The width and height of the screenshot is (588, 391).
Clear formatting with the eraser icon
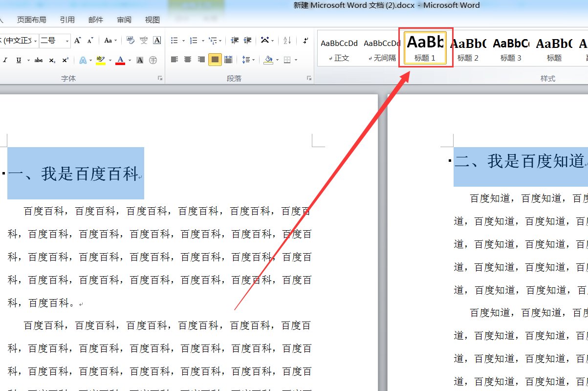click(131, 41)
